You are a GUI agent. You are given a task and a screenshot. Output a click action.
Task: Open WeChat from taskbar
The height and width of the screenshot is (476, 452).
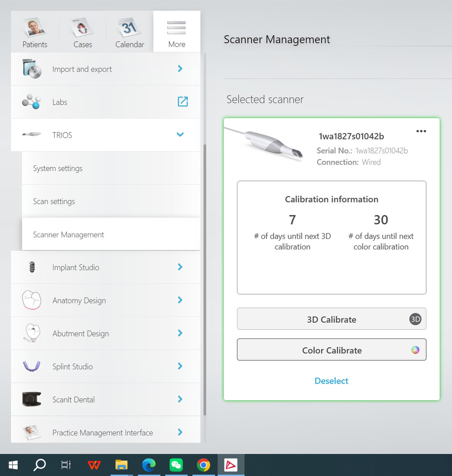pos(176,465)
